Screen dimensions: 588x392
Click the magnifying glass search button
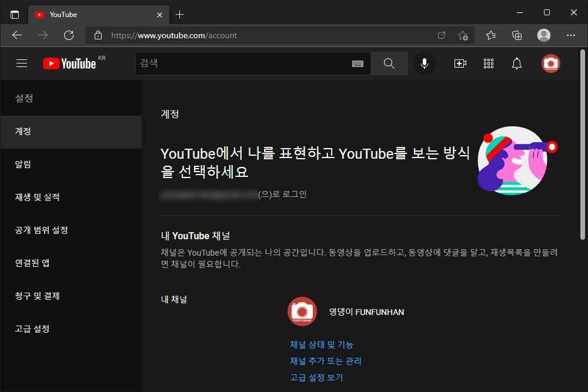[389, 63]
